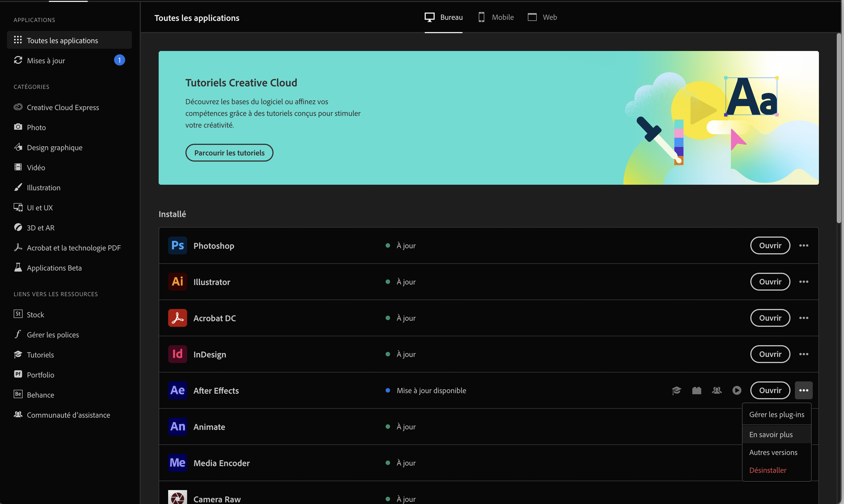Expand Photoshop more options menu
The height and width of the screenshot is (504, 844).
804,245
